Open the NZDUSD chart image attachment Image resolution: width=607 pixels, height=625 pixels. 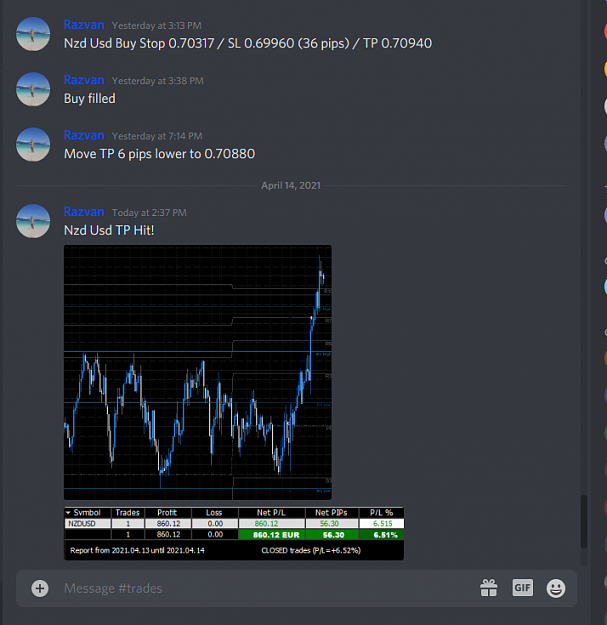[x=198, y=372]
